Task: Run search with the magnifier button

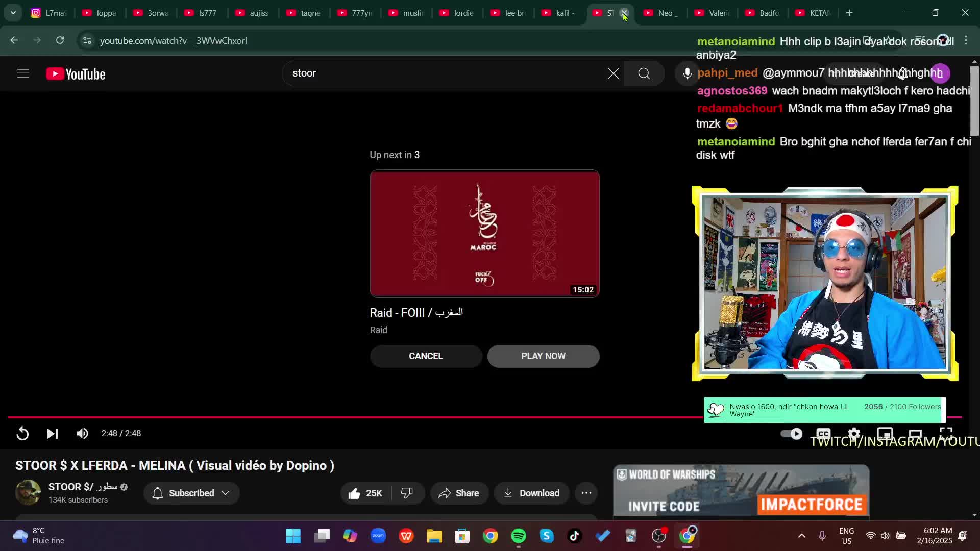Action: click(644, 73)
